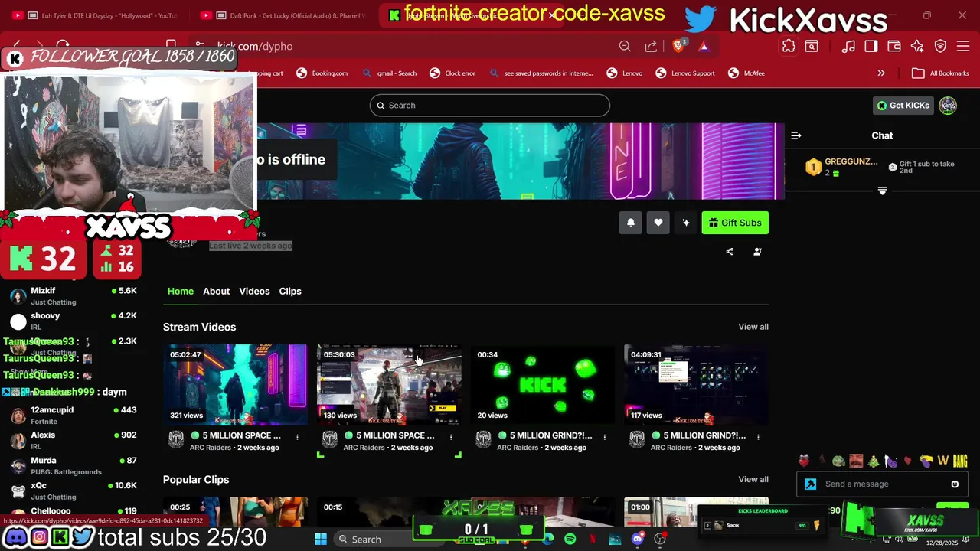Open Discord from the taskbar
980x551 pixels.
point(638,539)
